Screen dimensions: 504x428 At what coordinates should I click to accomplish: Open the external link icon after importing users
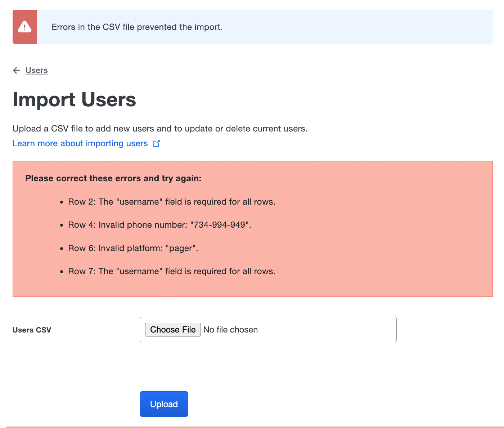tap(156, 143)
